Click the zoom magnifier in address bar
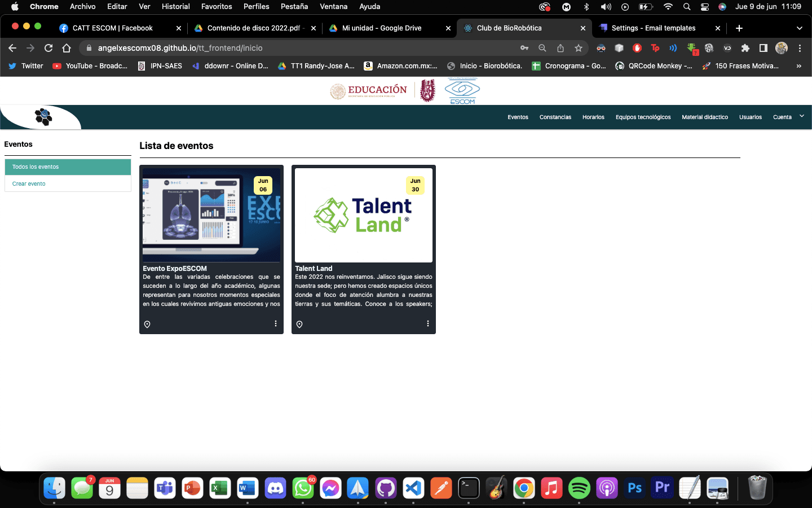 (x=542, y=48)
